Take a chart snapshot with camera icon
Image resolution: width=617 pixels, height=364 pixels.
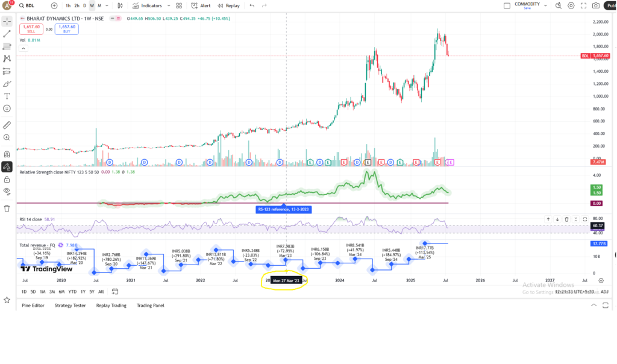pos(596,5)
